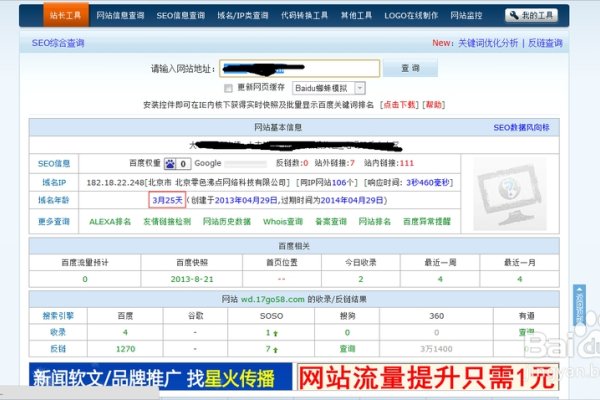600x400 pixels.
Task: Open the LOGO在线制作 menu
Action: (x=411, y=15)
